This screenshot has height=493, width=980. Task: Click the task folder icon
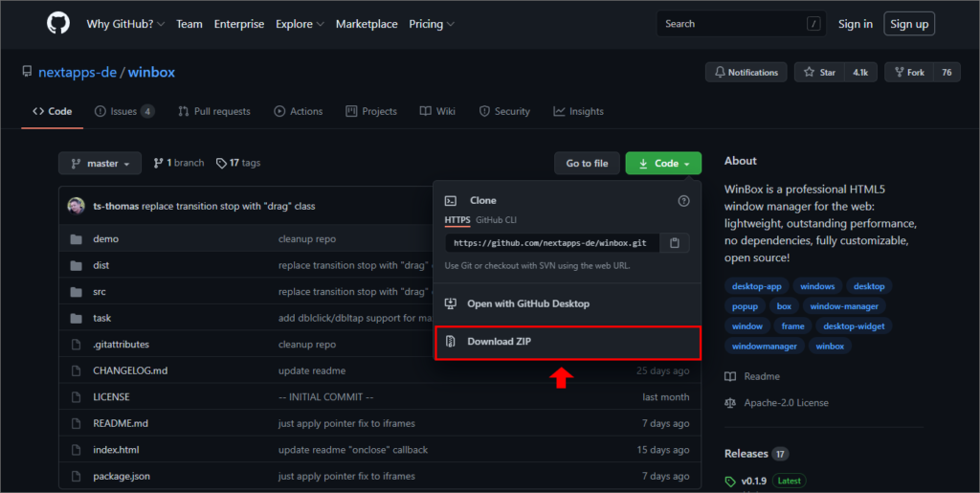tap(77, 318)
